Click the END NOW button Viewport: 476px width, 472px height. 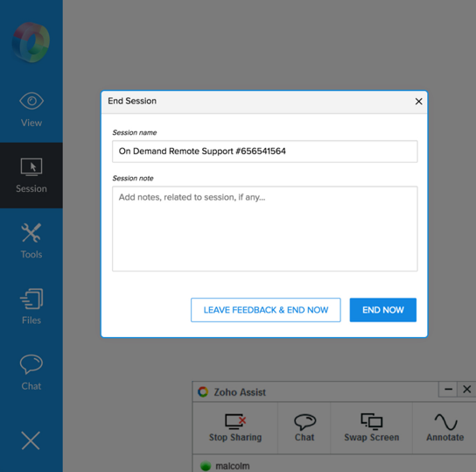pos(383,310)
